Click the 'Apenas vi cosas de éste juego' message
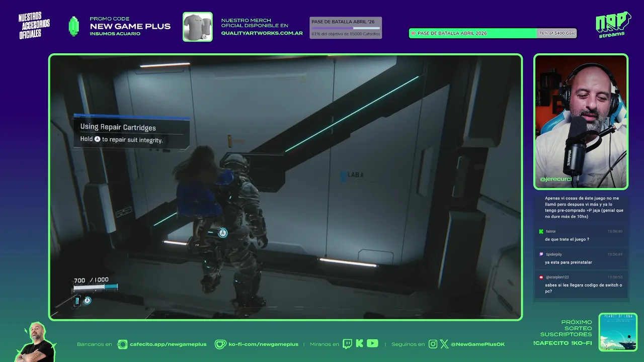 584,207
